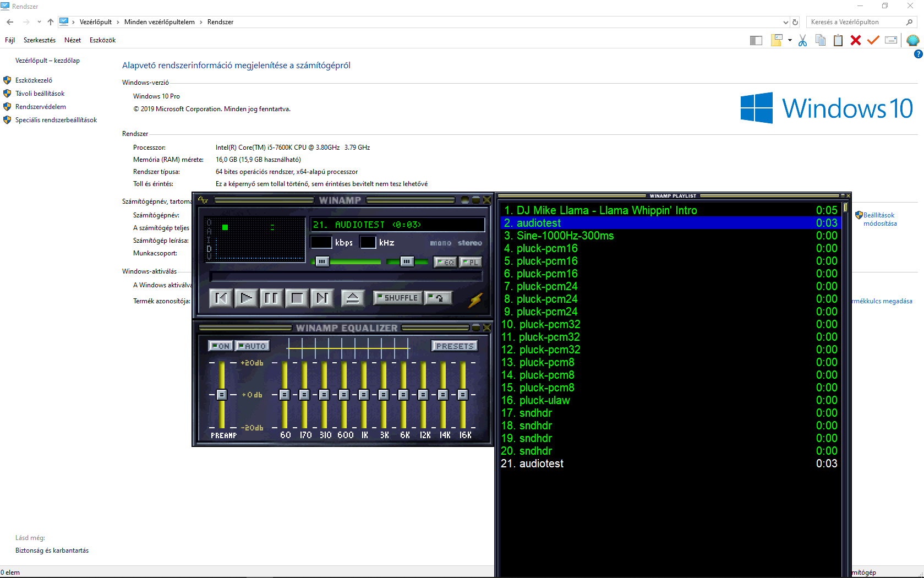Image resolution: width=924 pixels, height=578 pixels.
Task: Click Minden vezérlőpultelem breadcrumb
Action: coord(160,22)
